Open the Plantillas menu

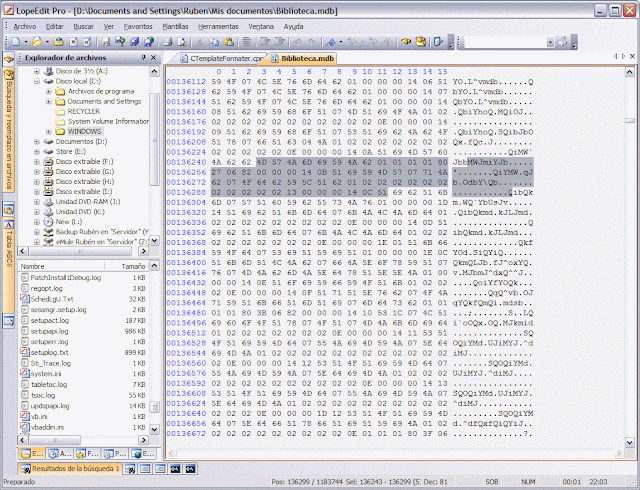[175, 27]
